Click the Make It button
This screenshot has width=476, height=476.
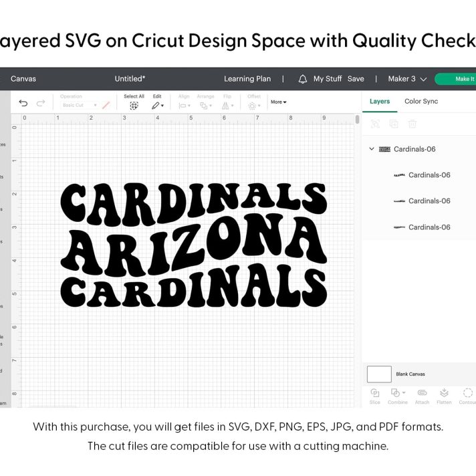click(456, 79)
